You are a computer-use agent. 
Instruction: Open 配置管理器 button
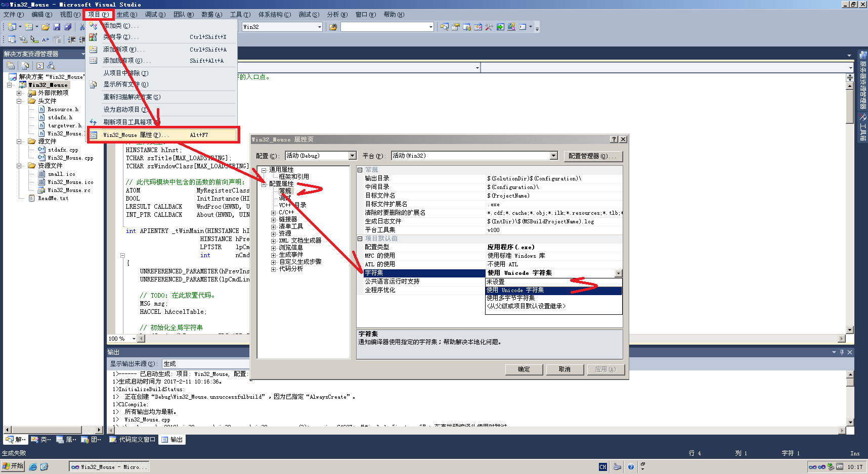[x=593, y=156]
